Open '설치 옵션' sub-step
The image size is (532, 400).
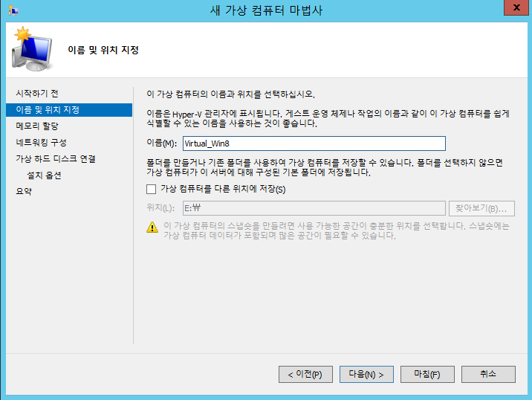tap(44, 175)
